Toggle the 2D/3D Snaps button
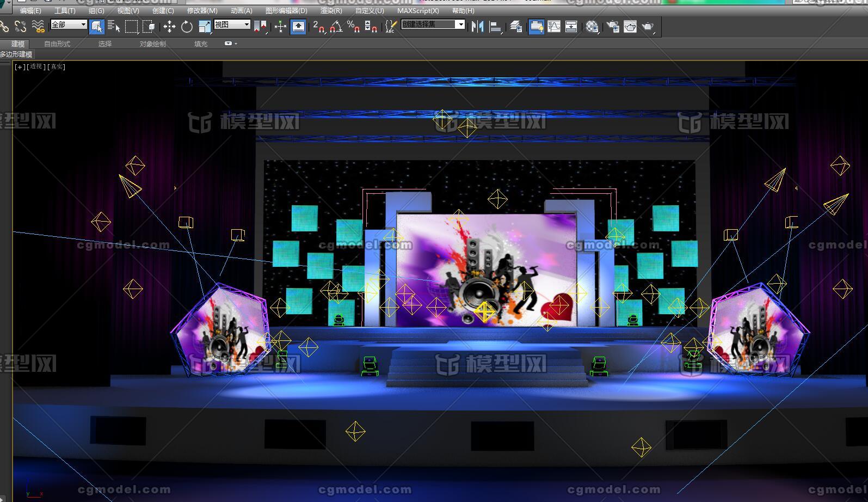The height and width of the screenshot is (502, 868). tap(319, 26)
